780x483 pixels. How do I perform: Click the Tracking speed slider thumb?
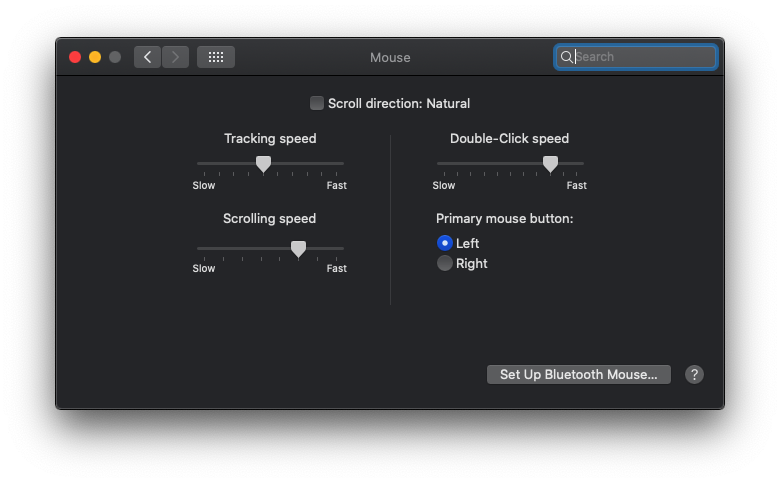263,163
